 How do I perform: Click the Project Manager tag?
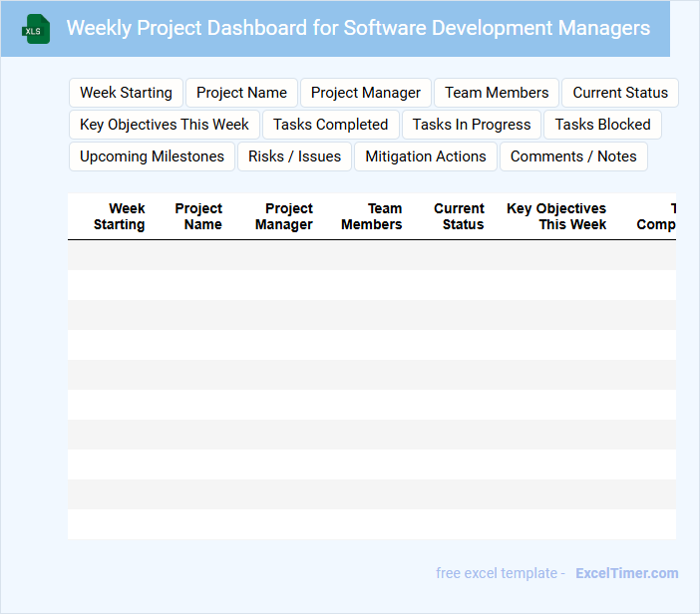tap(366, 93)
